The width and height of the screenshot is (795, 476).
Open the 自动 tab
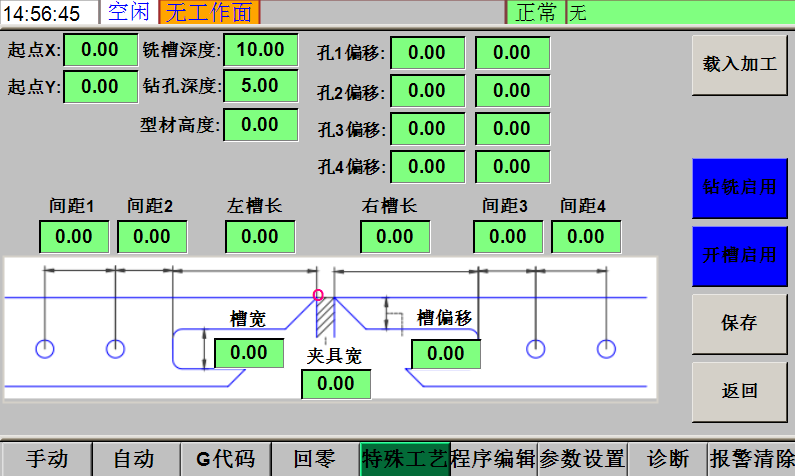tap(134, 459)
